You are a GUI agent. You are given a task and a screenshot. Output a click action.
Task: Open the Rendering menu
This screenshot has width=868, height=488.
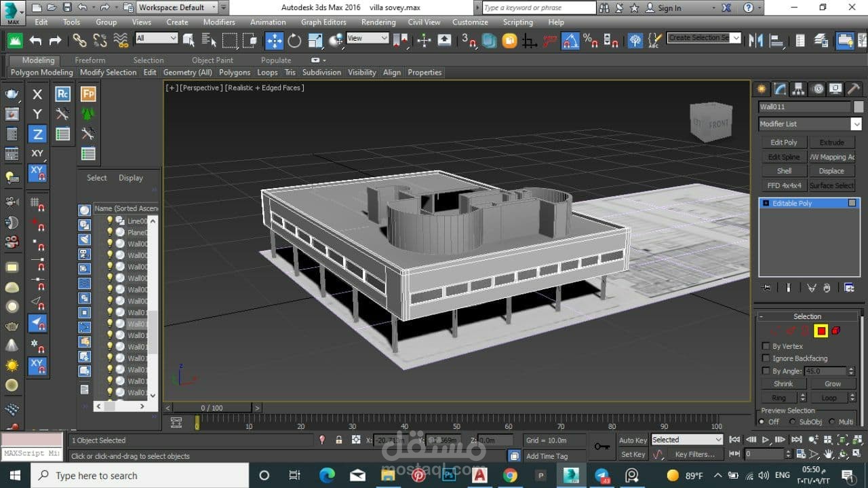tap(378, 22)
